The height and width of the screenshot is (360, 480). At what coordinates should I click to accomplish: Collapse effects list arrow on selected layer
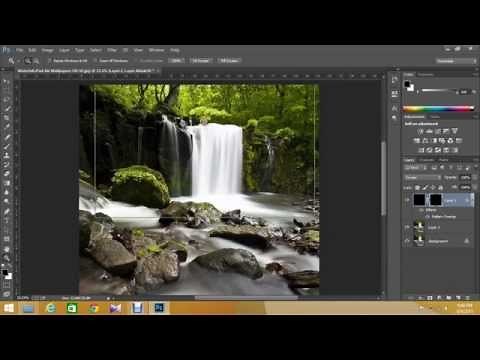click(471, 200)
